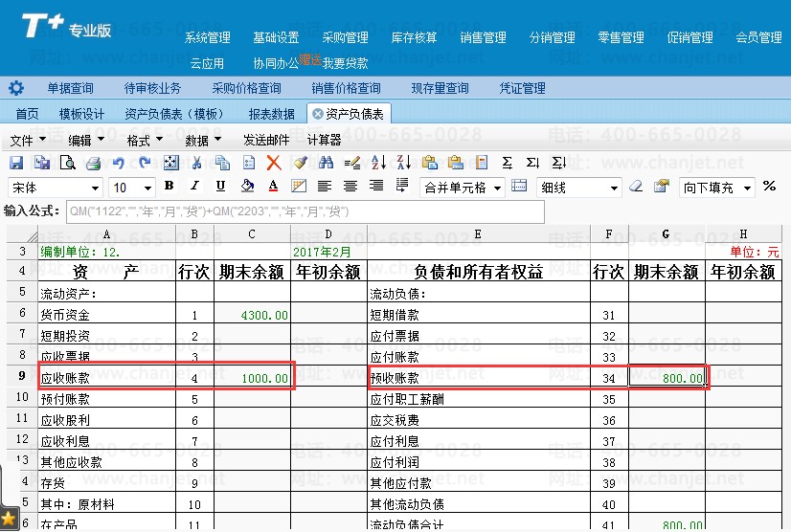Click the font color red A icon
This screenshot has height=532, width=791.
pos(273,187)
